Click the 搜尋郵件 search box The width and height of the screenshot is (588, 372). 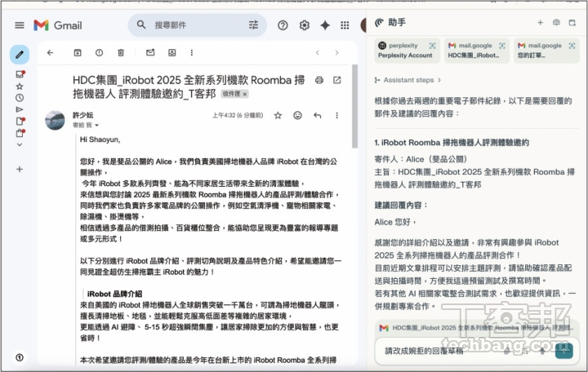(x=197, y=25)
